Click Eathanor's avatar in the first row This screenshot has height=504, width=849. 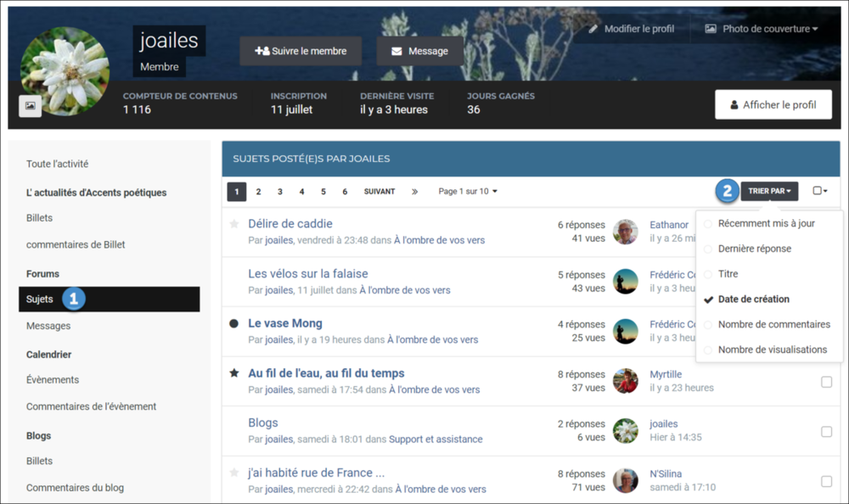[x=626, y=232]
